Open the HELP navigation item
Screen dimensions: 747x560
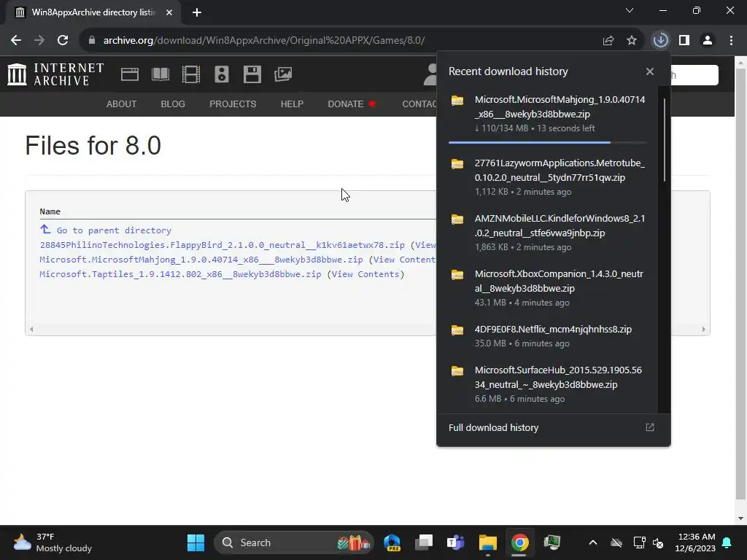click(292, 104)
